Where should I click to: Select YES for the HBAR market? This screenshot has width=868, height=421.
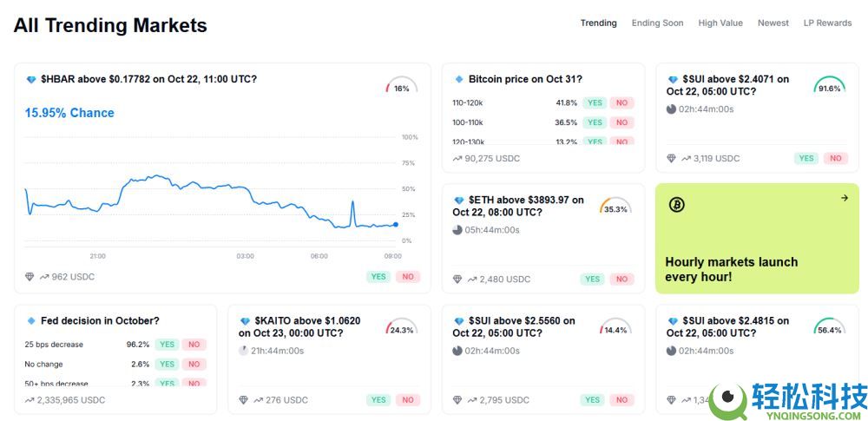(x=378, y=277)
